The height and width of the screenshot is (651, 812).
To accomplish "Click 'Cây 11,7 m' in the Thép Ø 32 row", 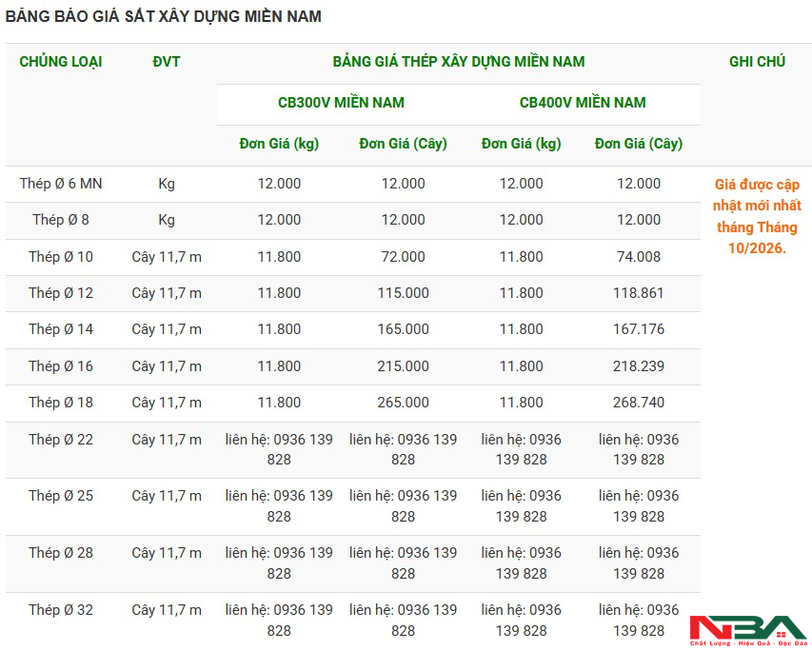I will coord(167,610).
